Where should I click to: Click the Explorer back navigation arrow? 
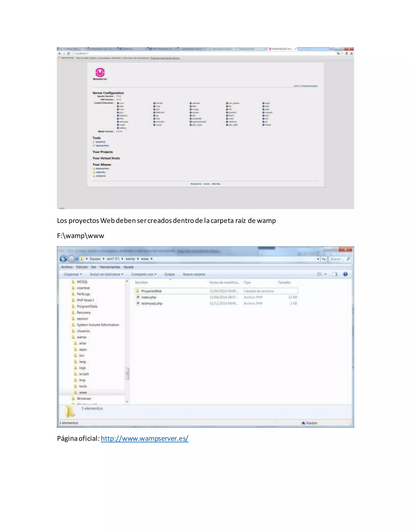click(63, 259)
